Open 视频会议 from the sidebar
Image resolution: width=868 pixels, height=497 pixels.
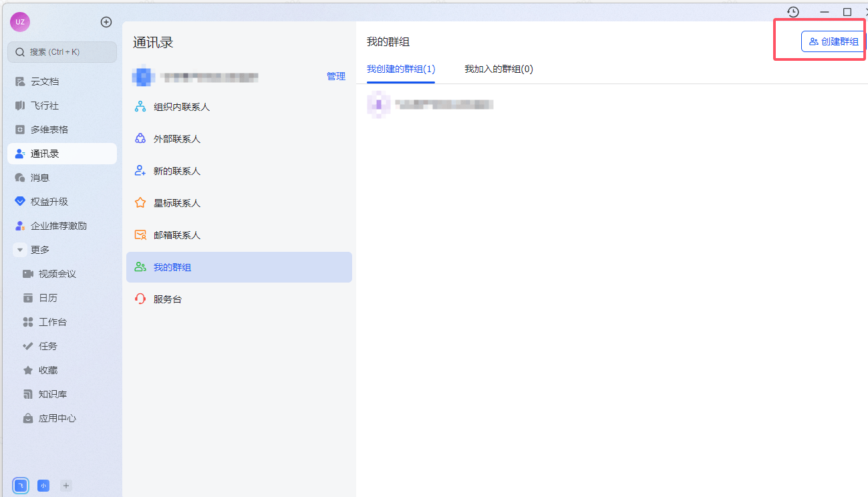coord(57,274)
